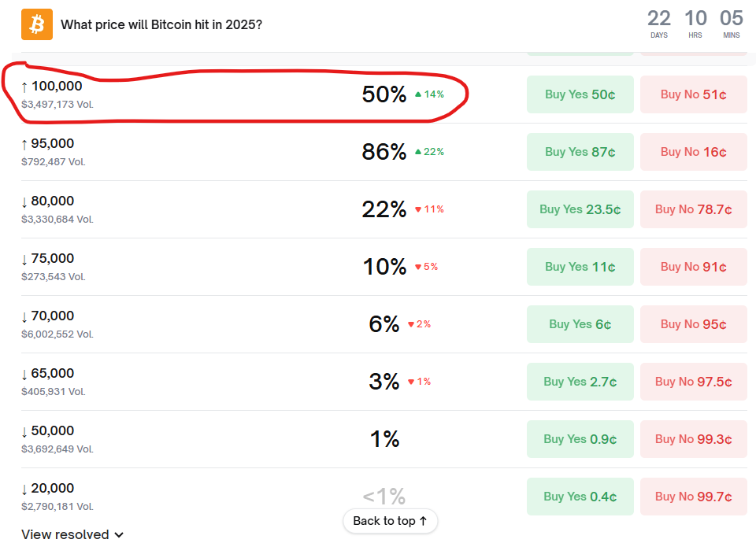Click the Bitcoin logo icon
Screen dimensions: 756x543
[x=36, y=24]
